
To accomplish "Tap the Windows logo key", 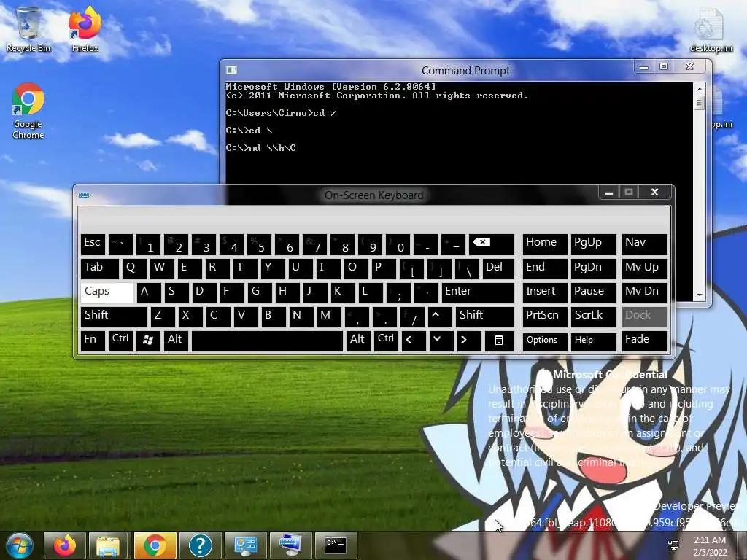I will pyautogui.click(x=148, y=341).
